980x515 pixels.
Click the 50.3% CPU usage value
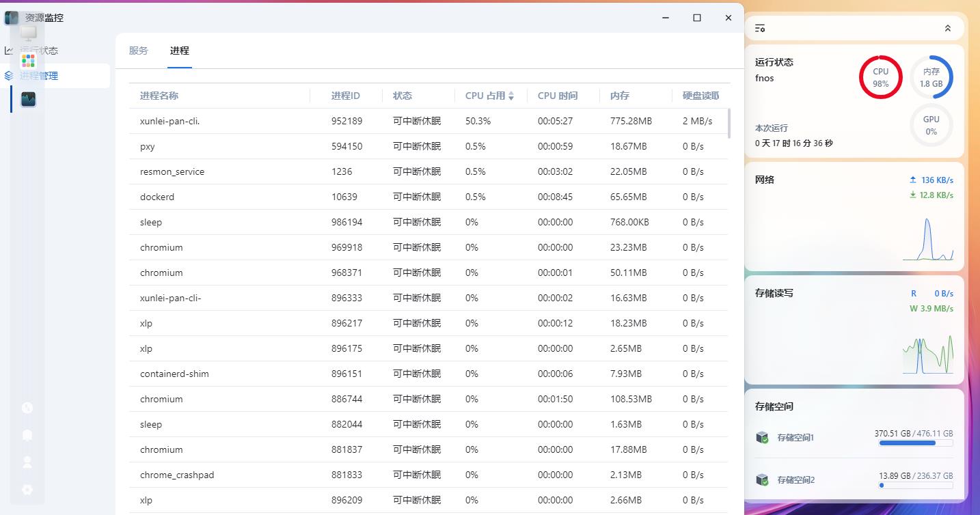point(478,121)
